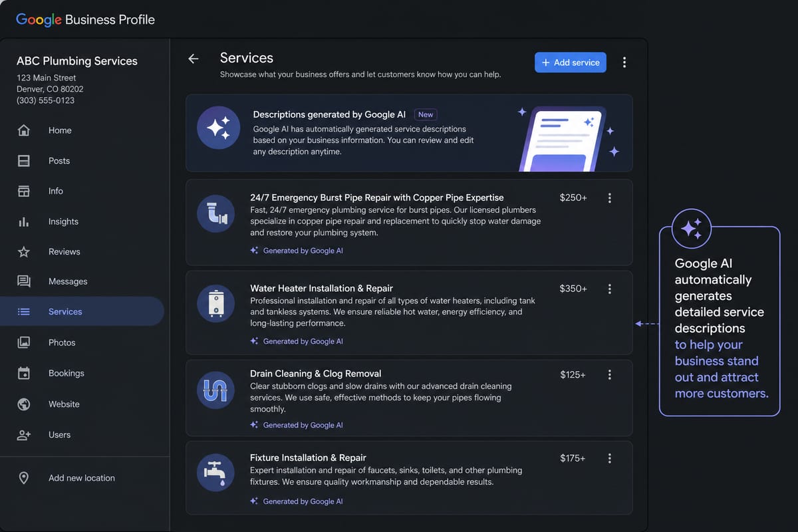This screenshot has width=798, height=532.
Task: Click Add new location link
Action: (x=82, y=478)
